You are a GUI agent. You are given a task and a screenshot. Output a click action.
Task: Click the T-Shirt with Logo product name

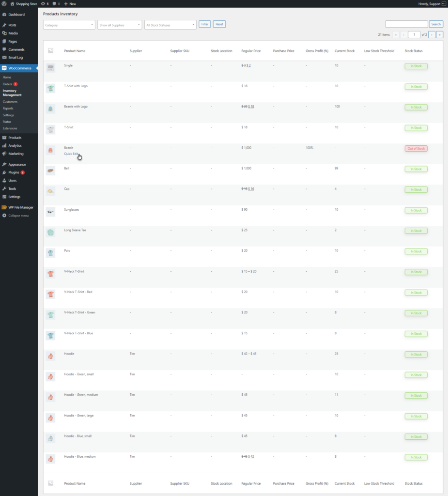(76, 86)
